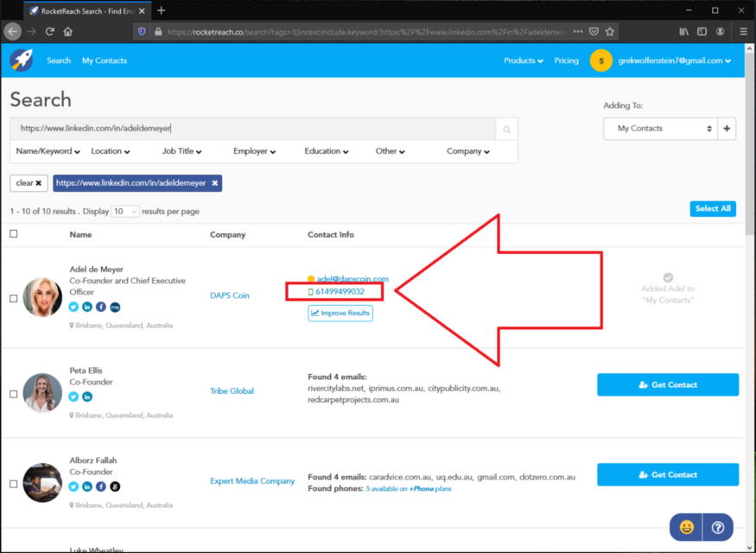Expand the Education filter dropdown
This screenshot has height=553, width=756.
[x=327, y=151]
